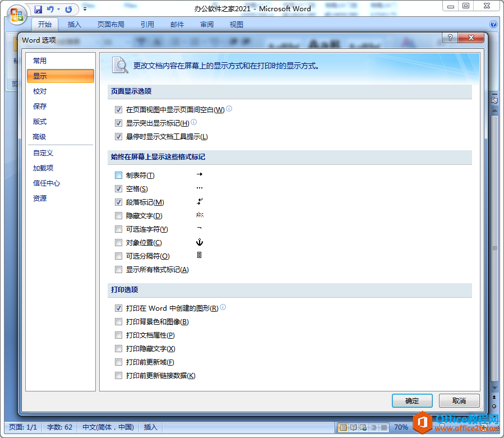Open the 常用 options category

coord(61,61)
